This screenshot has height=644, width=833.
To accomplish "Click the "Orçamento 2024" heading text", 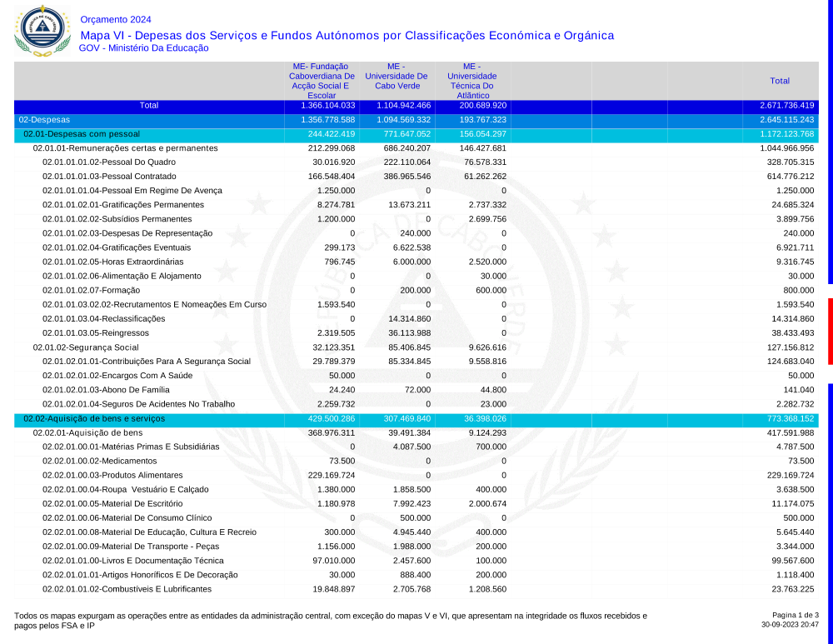I will click(x=116, y=19).
